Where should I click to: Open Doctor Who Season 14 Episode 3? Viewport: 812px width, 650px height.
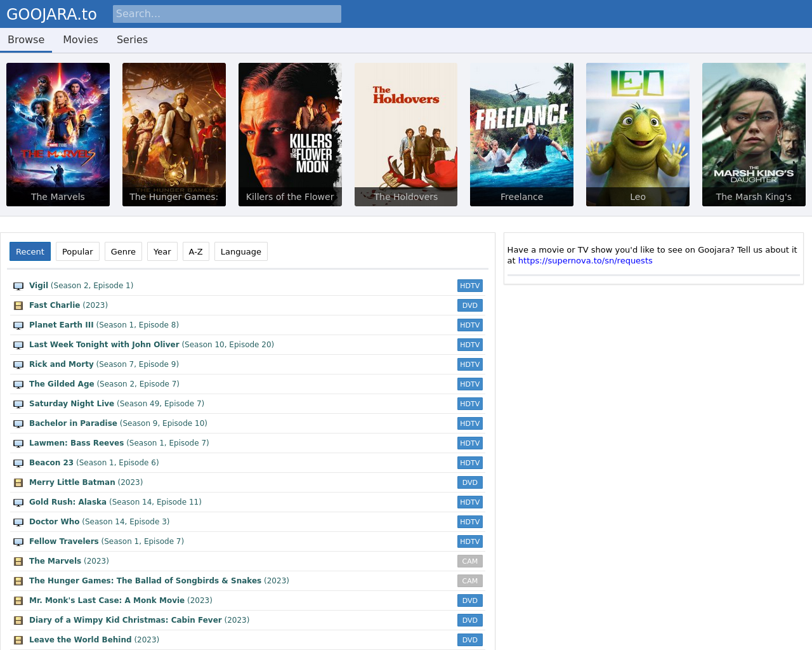pos(100,522)
